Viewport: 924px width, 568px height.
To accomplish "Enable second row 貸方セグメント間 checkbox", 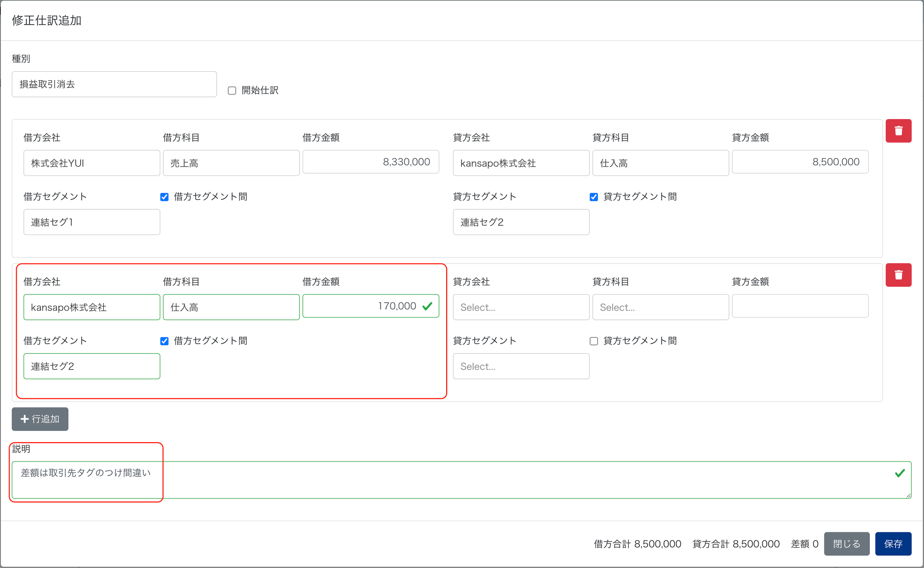I will [x=594, y=341].
